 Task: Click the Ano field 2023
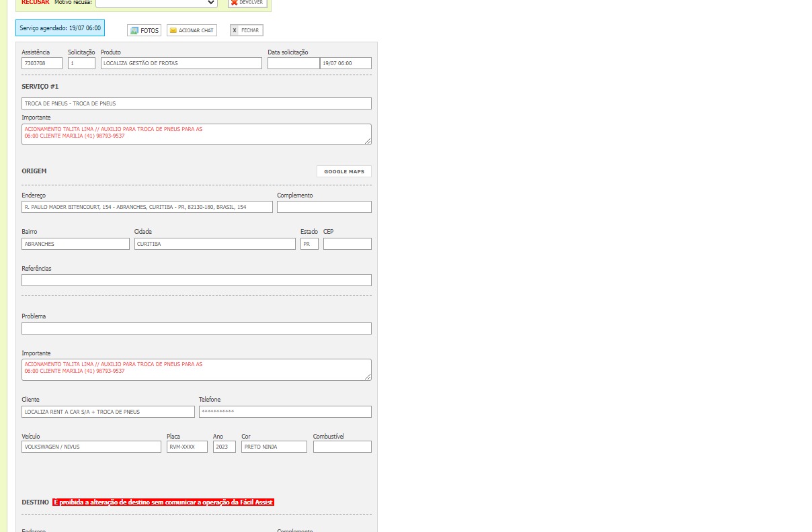225,447
